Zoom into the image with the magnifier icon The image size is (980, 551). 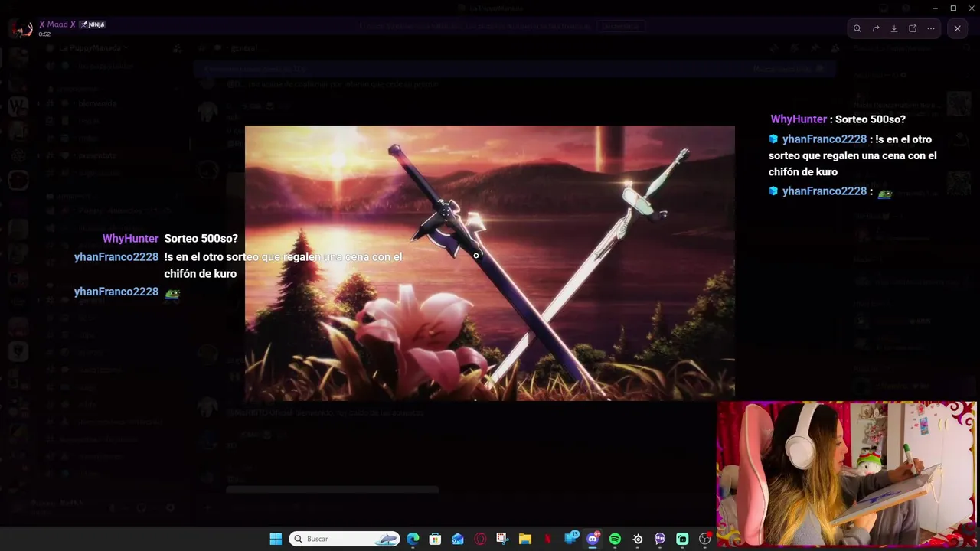click(x=857, y=28)
